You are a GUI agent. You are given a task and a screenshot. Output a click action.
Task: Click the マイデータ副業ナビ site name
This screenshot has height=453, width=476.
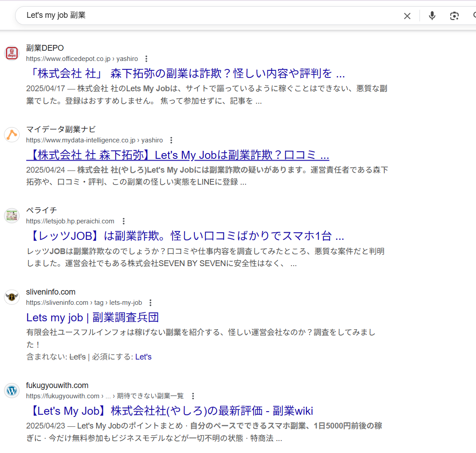61,129
